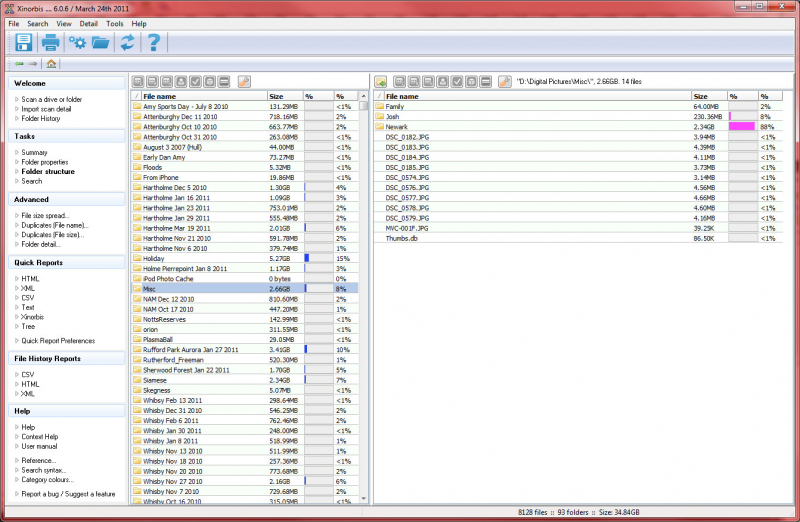Open 'Folder History' in sidebar
The width and height of the screenshot is (800, 522).
[x=41, y=118]
